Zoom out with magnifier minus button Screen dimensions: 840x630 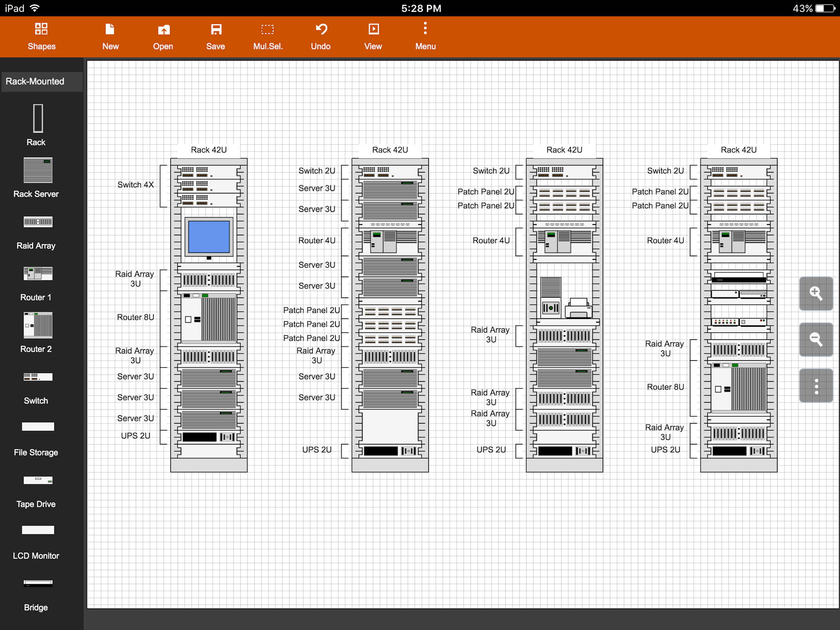pos(816,339)
